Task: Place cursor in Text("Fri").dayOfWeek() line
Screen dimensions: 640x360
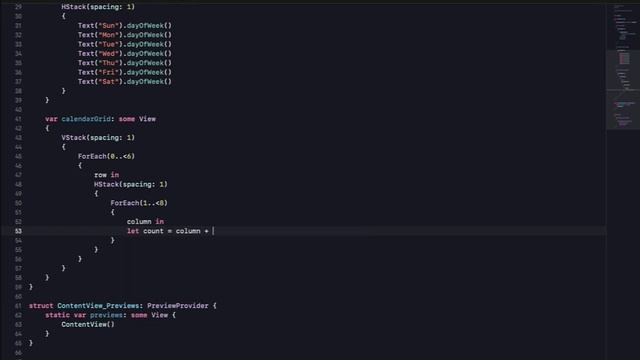Action: click(124, 72)
